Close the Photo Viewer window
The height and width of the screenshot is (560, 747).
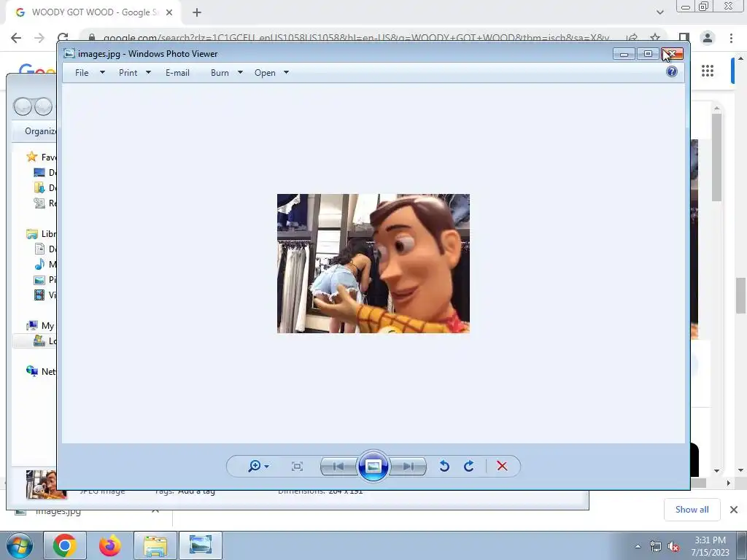click(672, 54)
